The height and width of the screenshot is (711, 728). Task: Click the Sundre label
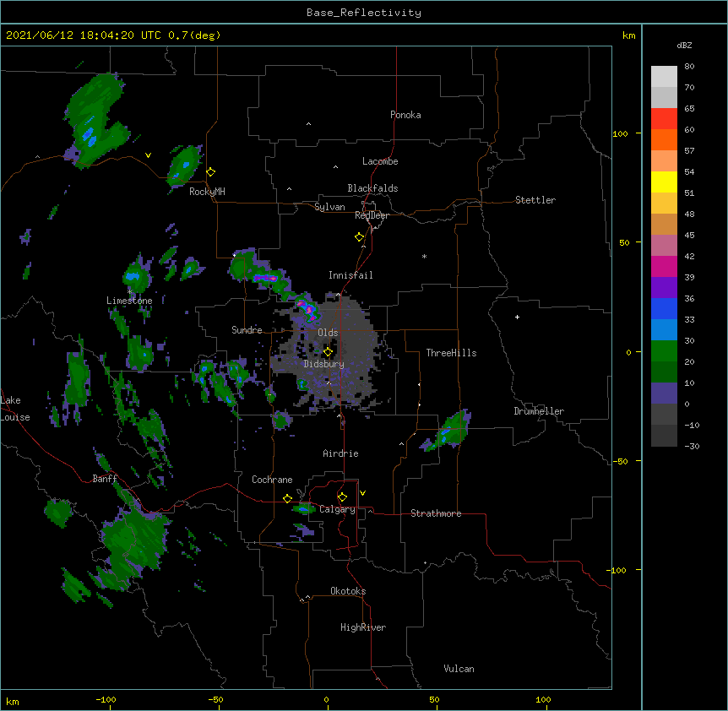click(247, 330)
